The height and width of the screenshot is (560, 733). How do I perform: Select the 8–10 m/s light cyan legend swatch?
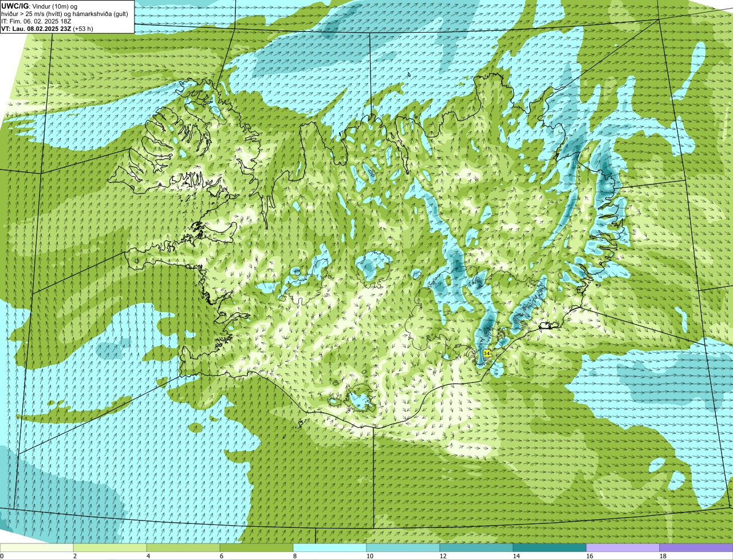coord(330,548)
